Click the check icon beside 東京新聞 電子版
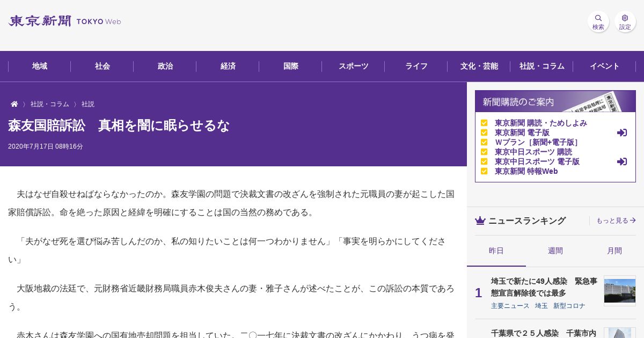 point(484,133)
